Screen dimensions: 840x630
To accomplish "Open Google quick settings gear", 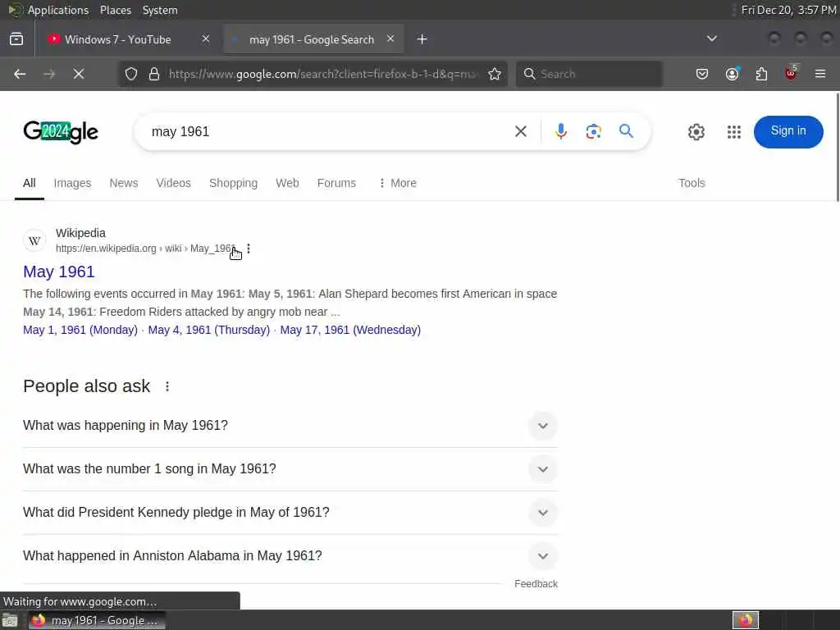I will pos(696,132).
